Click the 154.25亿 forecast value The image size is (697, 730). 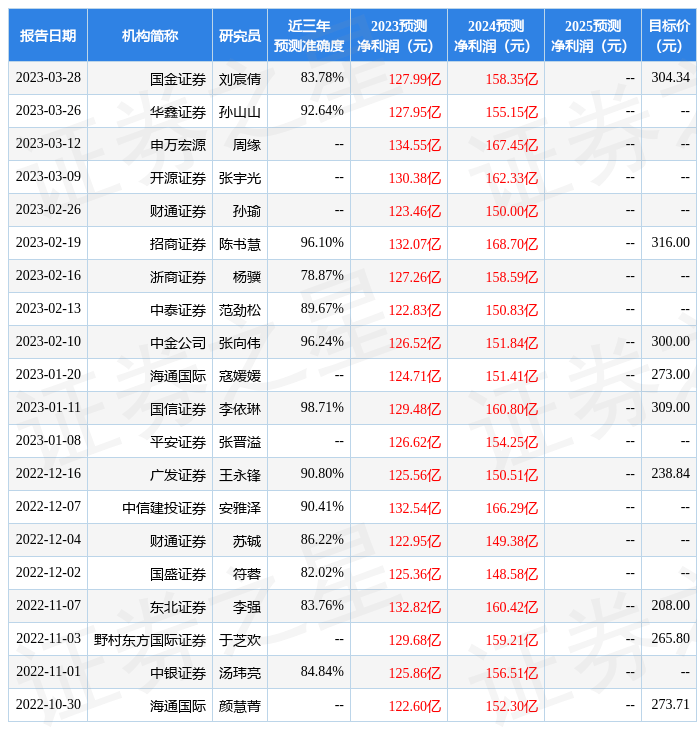[x=512, y=443]
